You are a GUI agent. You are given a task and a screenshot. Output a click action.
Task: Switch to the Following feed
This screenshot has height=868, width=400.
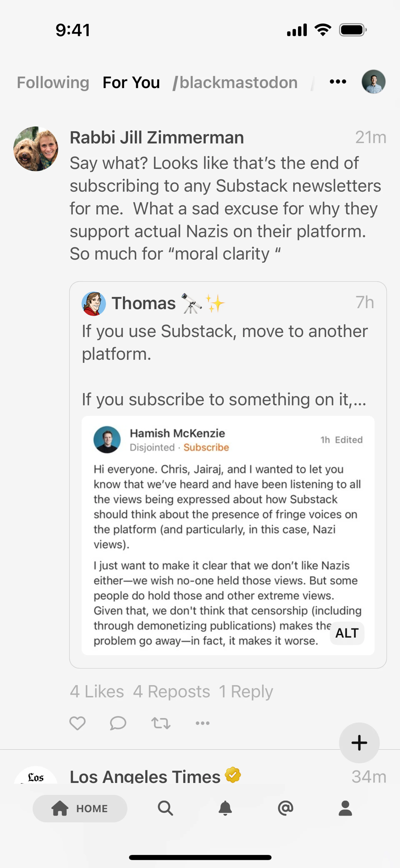53,82
